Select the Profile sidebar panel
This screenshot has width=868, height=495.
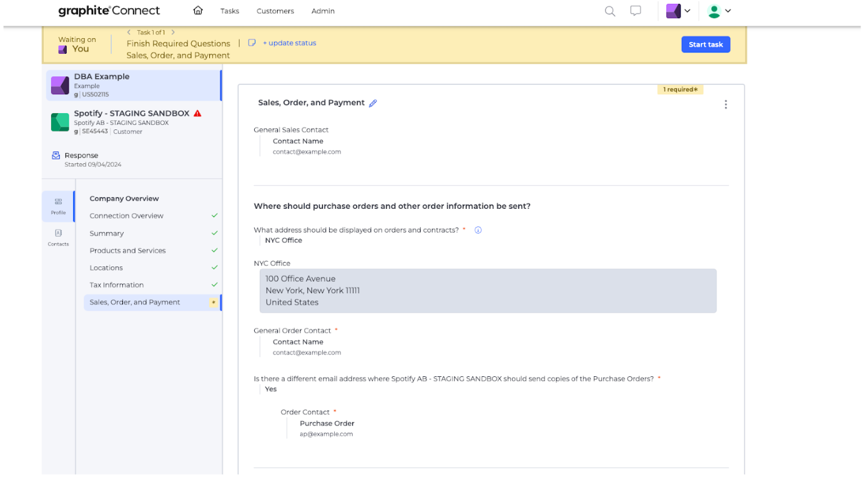pos(58,206)
